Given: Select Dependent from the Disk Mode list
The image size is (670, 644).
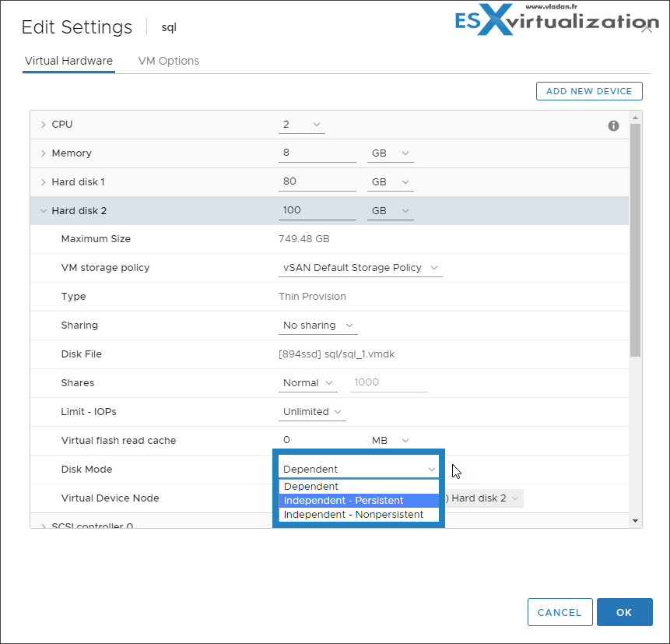Looking at the screenshot, I should coord(359,487).
